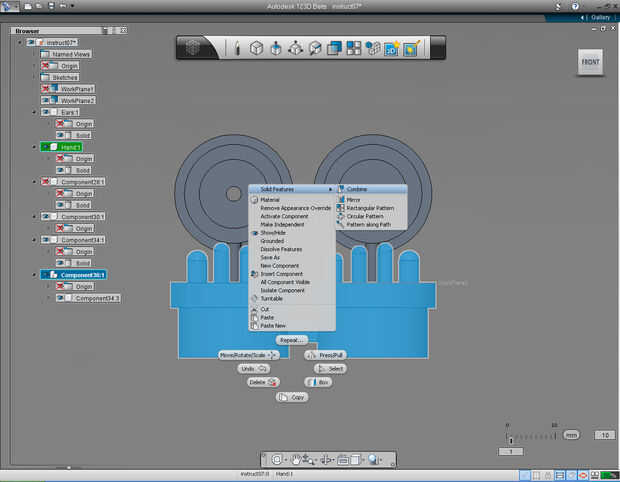The image size is (620, 482).
Task: Select the Sketch pencil tool in toolbar
Action: [x=237, y=48]
